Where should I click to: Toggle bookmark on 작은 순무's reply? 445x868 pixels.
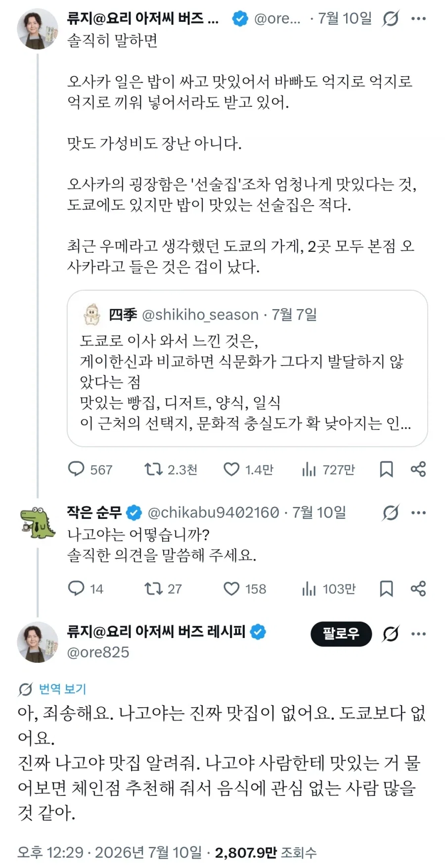386,589
